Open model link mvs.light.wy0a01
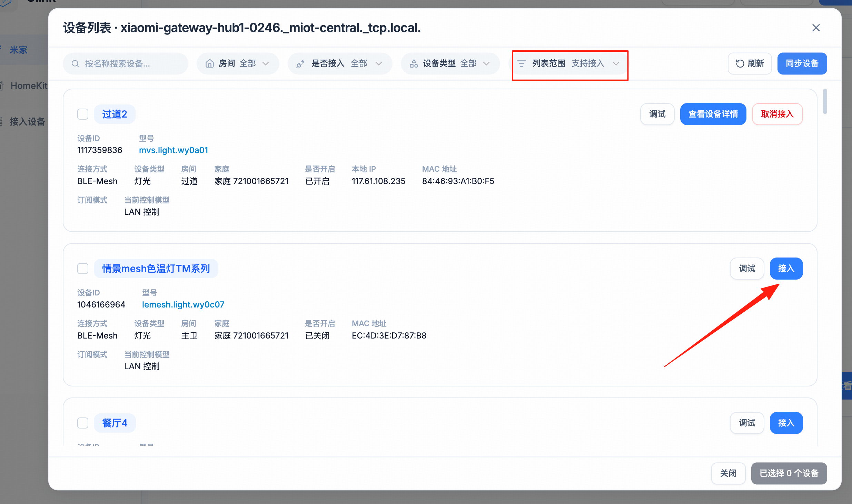This screenshot has height=504, width=852. click(x=174, y=150)
